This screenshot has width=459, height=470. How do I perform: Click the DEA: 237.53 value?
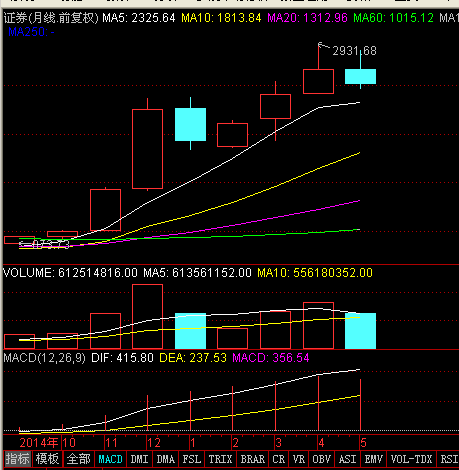pos(193,358)
